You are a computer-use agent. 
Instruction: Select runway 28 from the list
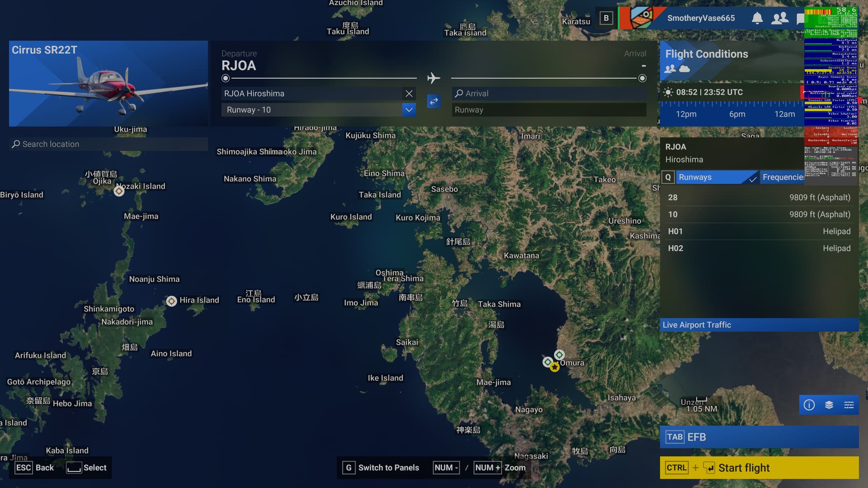[759, 197]
